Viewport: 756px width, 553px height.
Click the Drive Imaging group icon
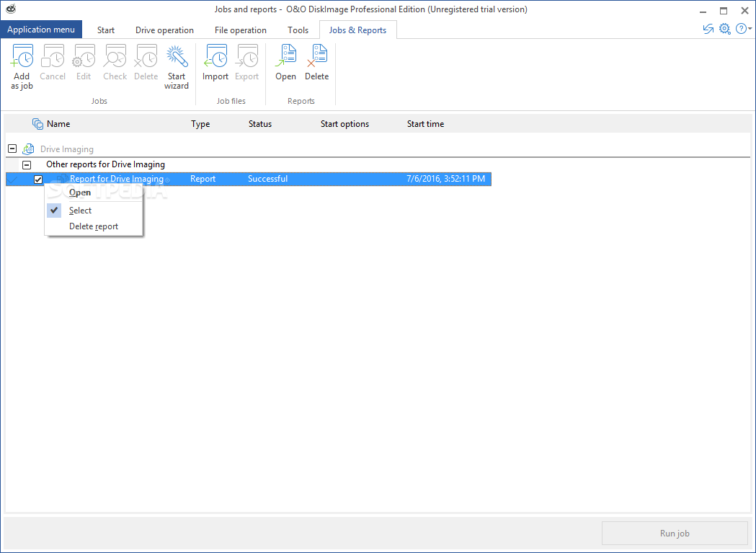(28, 149)
